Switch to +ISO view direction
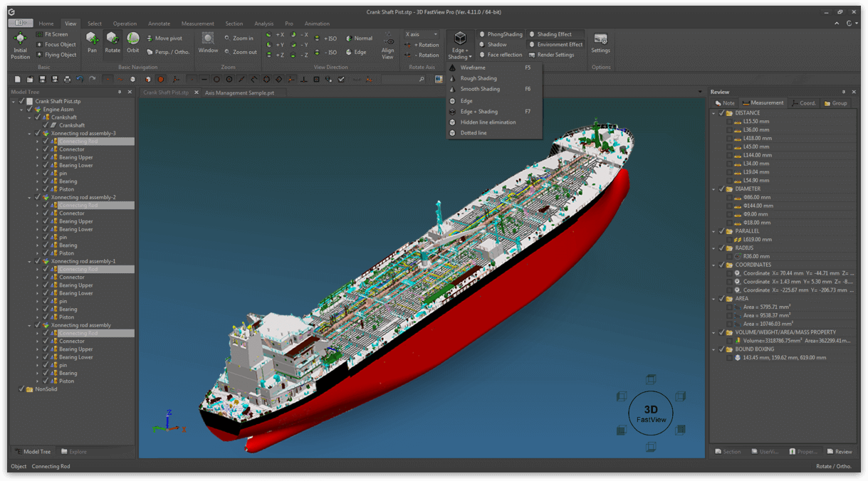Viewport: 868px width, 481px height. point(326,38)
